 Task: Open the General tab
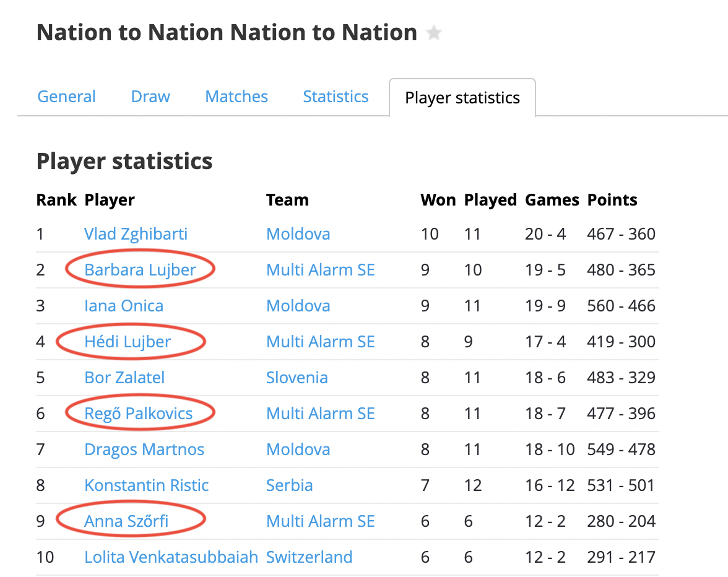click(x=66, y=97)
